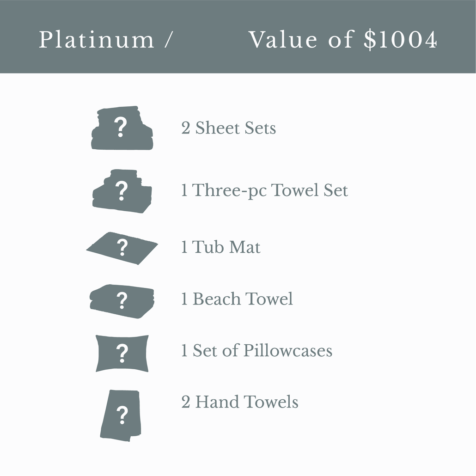Click the "Value of $1004" header text
476x476 pixels.
[343, 40]
